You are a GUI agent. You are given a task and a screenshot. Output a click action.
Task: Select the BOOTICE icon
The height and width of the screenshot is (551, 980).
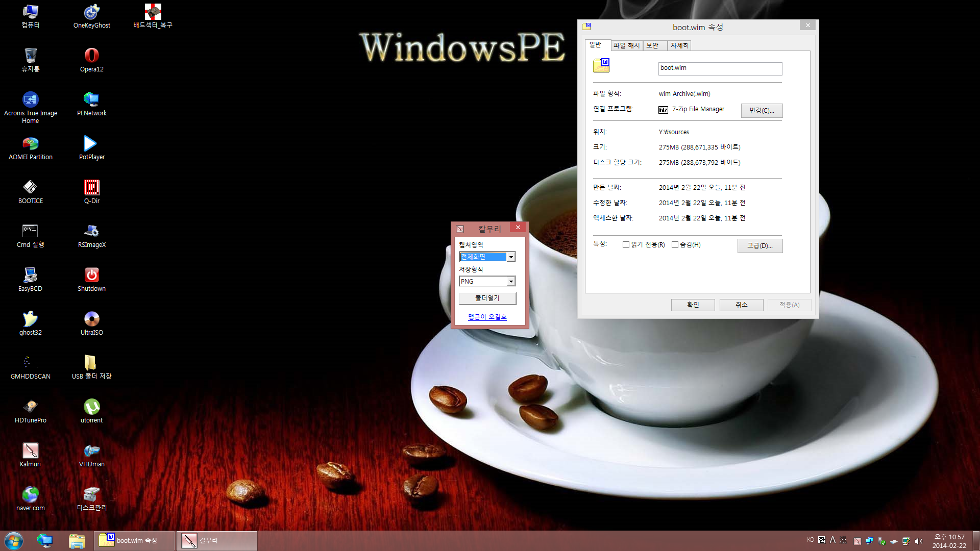31,191
